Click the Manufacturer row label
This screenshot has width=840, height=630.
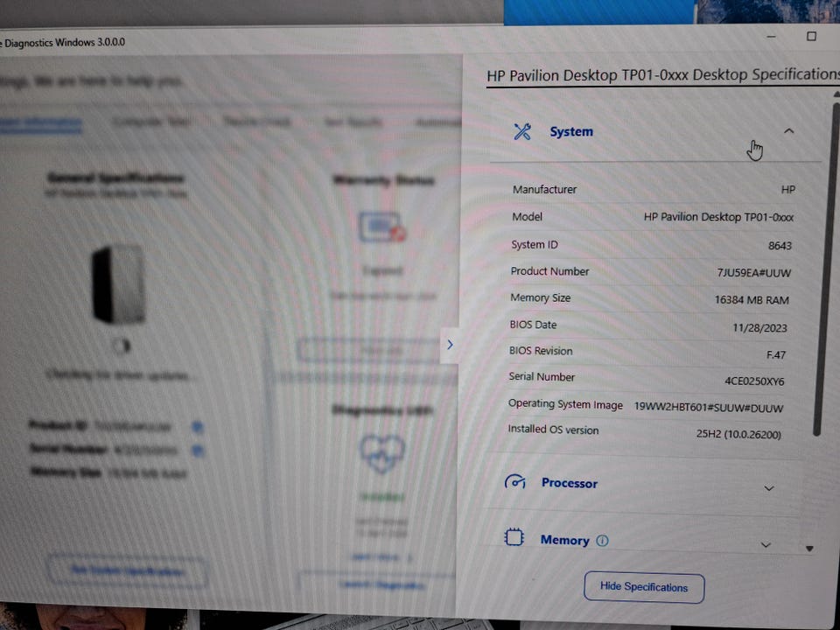[x=544, y=190]
